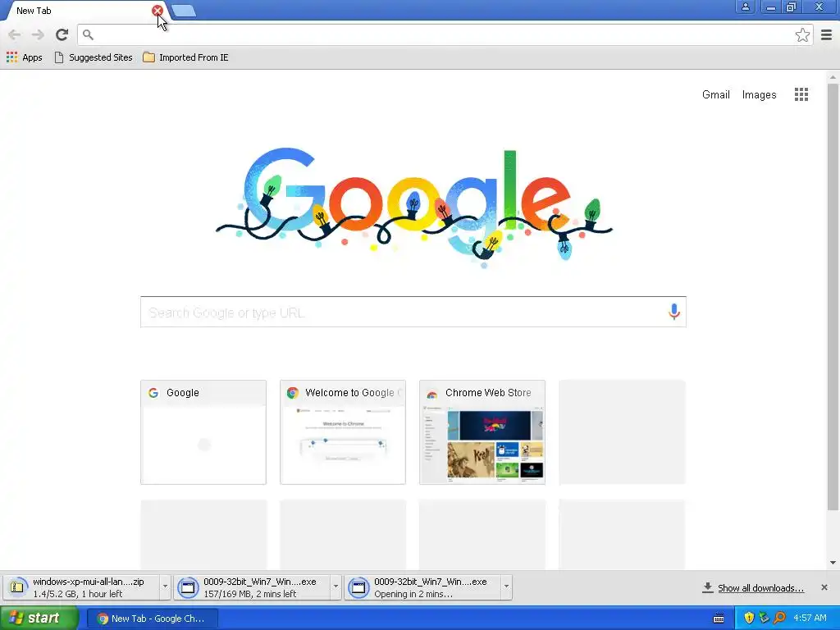Select the New Tab - Google Chrome taskbar button

(152, 619)
